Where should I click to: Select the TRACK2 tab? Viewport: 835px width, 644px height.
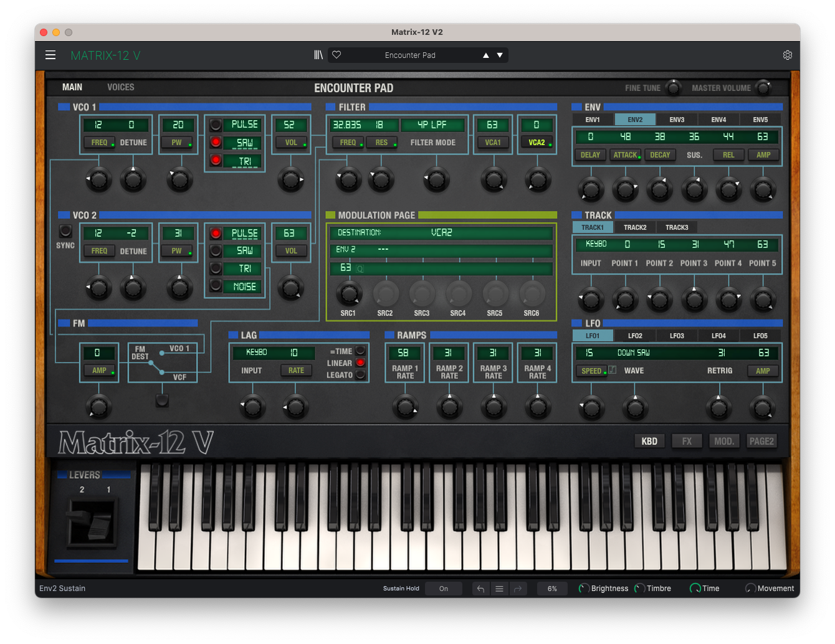[x=635, y=227]
